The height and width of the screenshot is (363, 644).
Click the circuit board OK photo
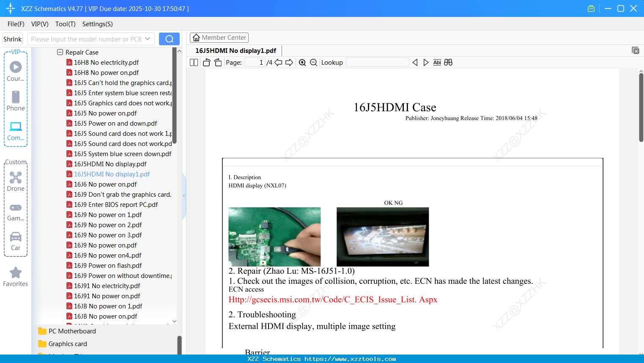(x=274, y=237)
